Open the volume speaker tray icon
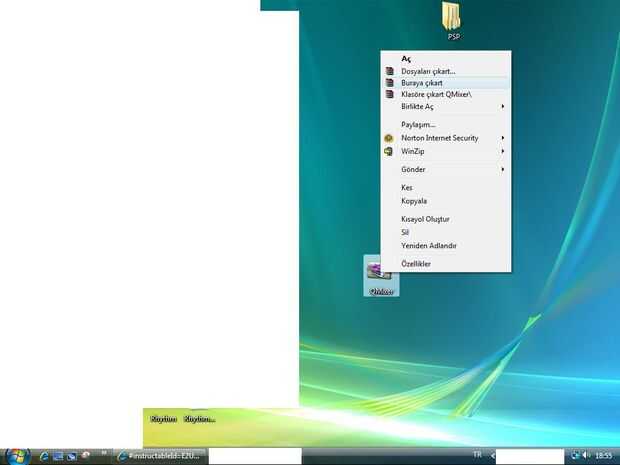Viewport: 620px width, 465px height. pos(586,456)
